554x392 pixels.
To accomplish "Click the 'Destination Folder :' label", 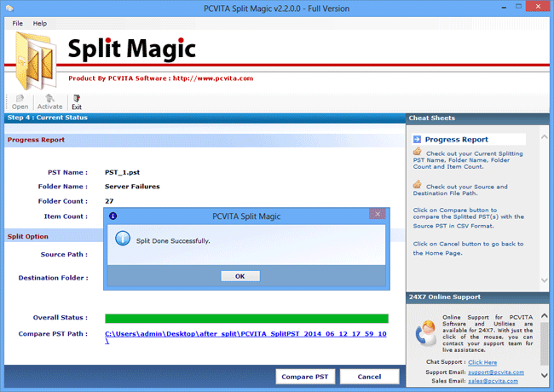I will tap(54, 278).
